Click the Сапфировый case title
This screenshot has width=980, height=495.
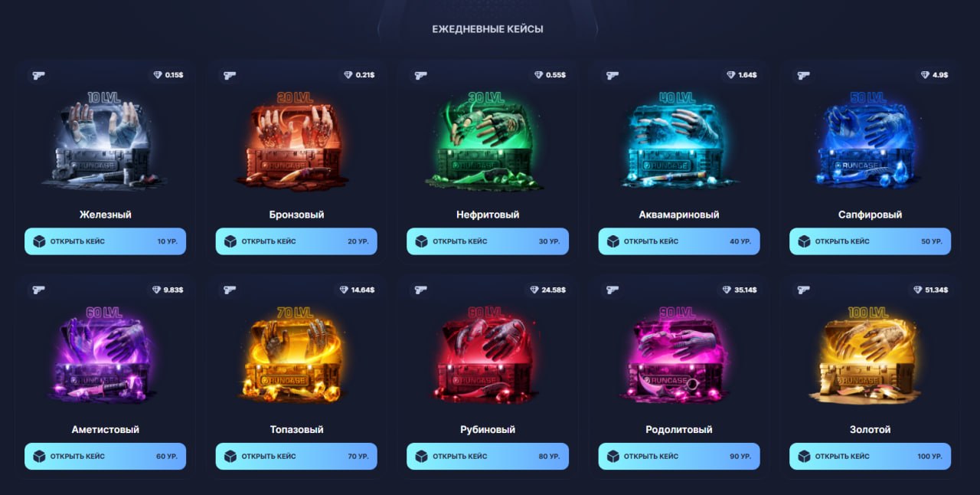click(x=870, y=215)
